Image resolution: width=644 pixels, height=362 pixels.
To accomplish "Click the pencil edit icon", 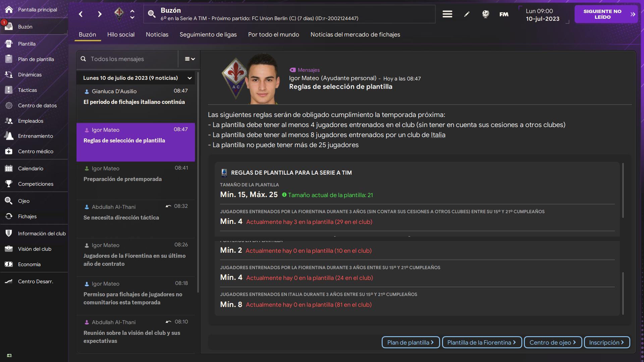I will point(467,14).
